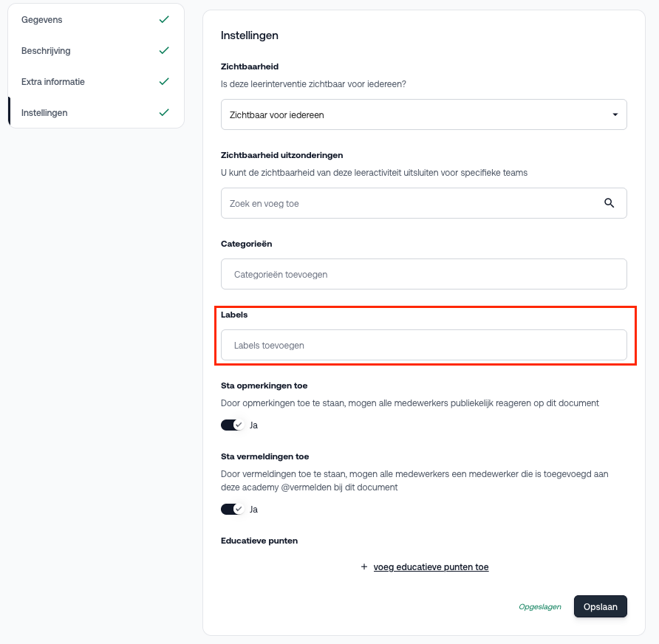Click 'voeg educatieve punten toe' link

[431, 567]
